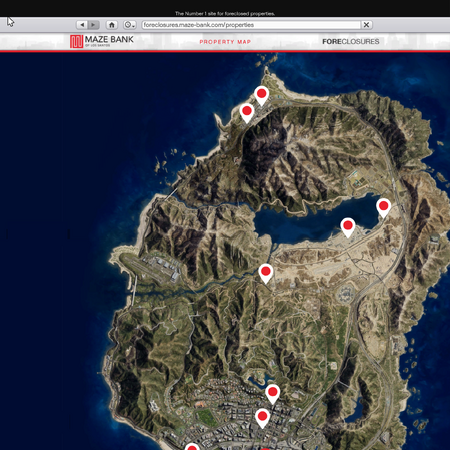Close the browser with the X button
The image size is (450, 450).
click(x=366, y=25)
